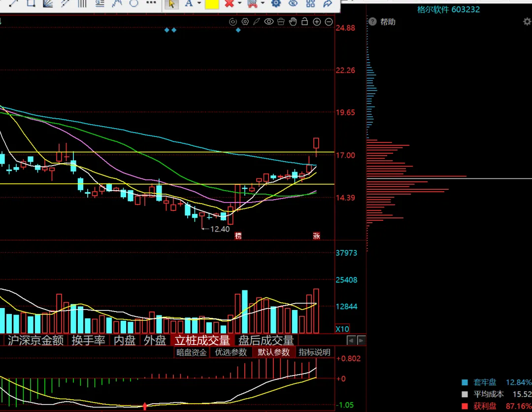The width and height of the screenshot is (532, 412).
Task: Click the 获利盘 legend red square
Action: pyautogui.click(x=465, y=406)
